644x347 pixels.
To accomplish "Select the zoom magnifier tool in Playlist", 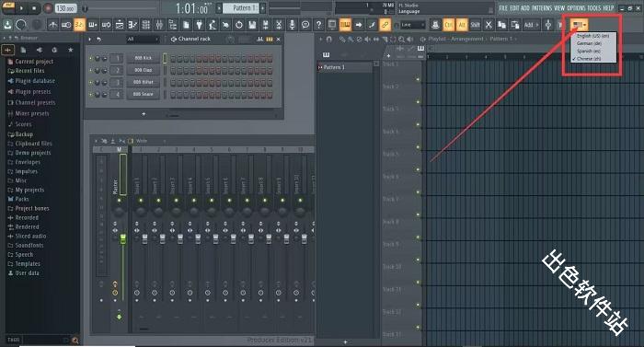I will [x=401, y=39].
